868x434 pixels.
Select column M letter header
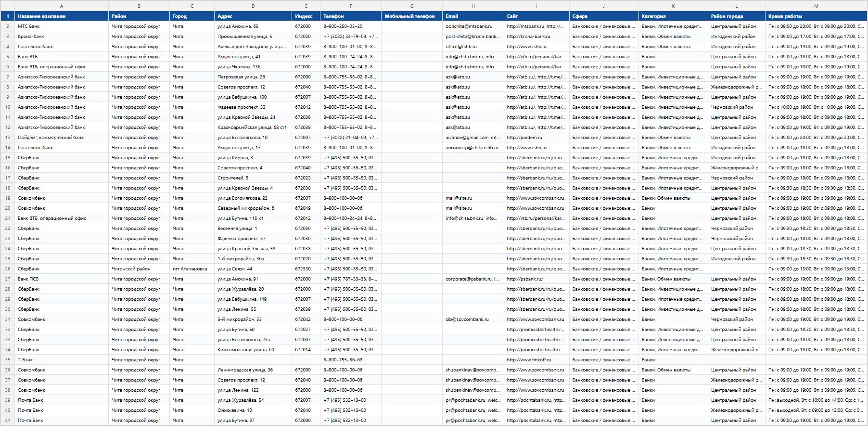(x=816, y=6)
